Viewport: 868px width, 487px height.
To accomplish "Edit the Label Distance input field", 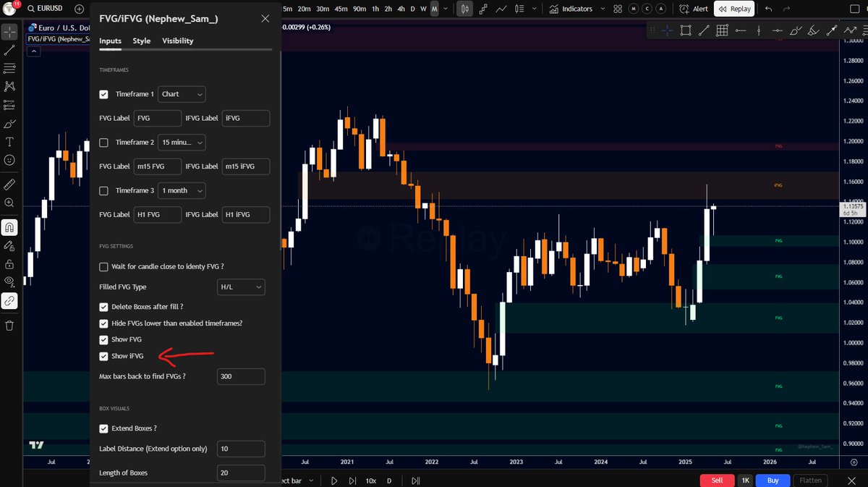I will [x=241, y=449].
